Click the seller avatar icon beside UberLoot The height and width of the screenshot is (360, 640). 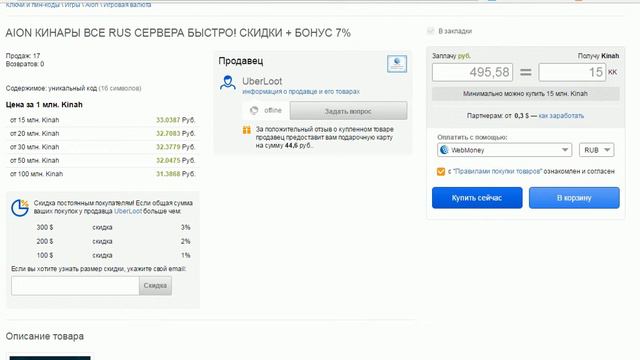(x=228, y=83)
